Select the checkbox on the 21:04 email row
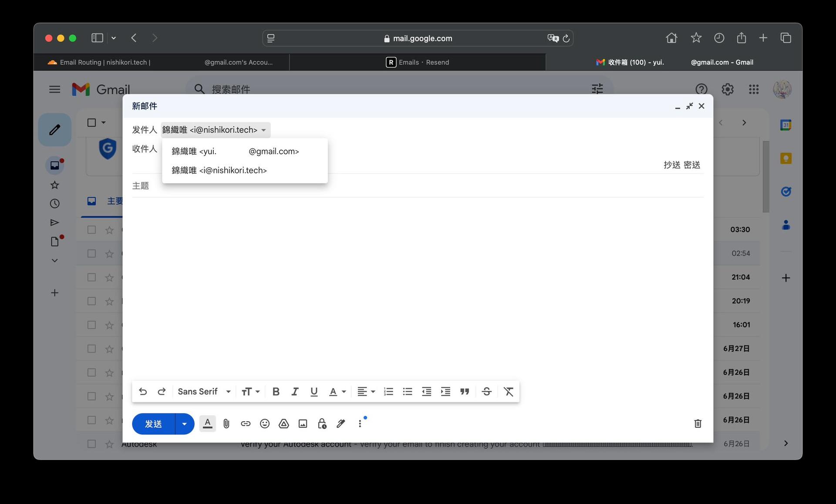Viewport: 836px width, 504px height. 91,277
